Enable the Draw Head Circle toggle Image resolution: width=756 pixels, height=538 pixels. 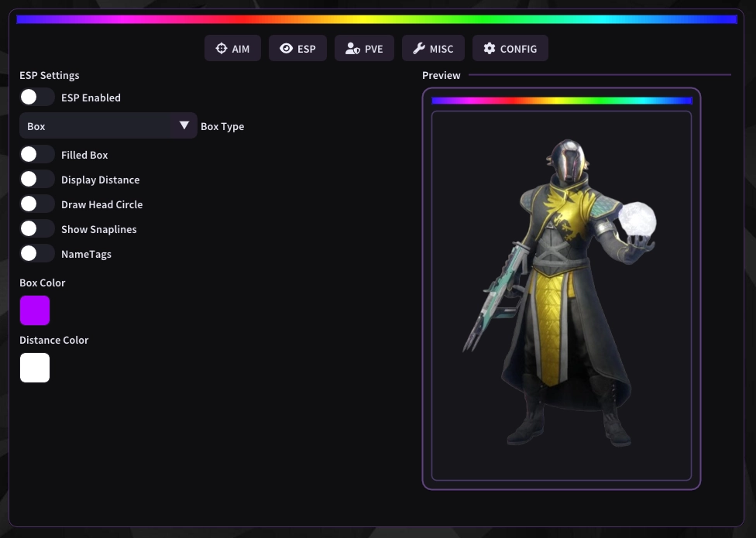click(x=36, y=204)
